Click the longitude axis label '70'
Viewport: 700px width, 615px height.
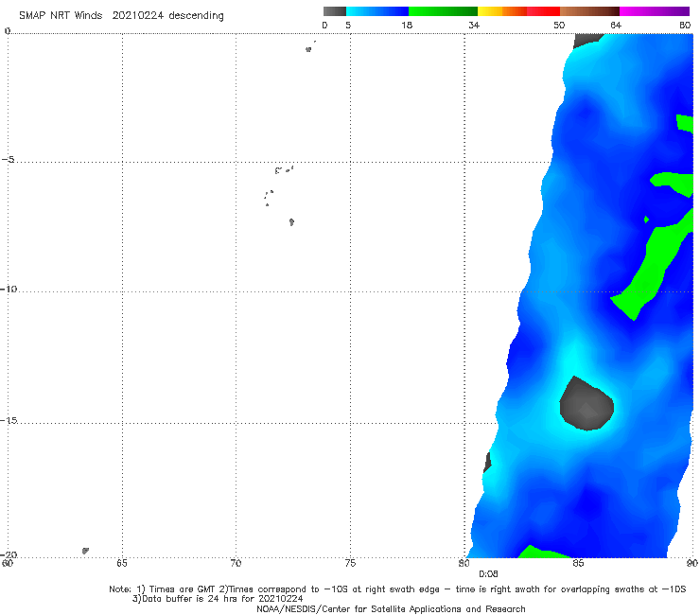tap(236, 563)
